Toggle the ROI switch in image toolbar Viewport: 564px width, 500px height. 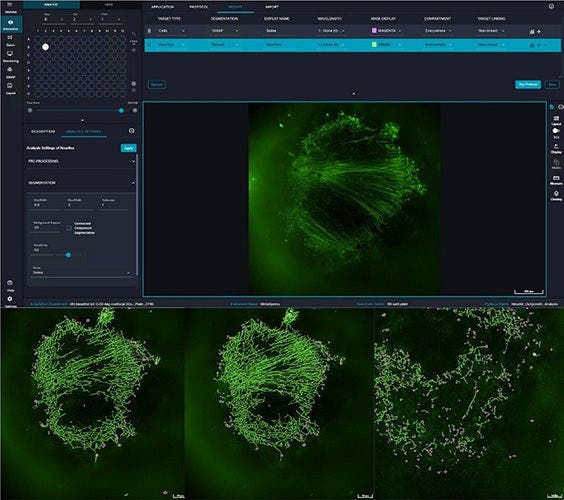(x=556, y=131)
